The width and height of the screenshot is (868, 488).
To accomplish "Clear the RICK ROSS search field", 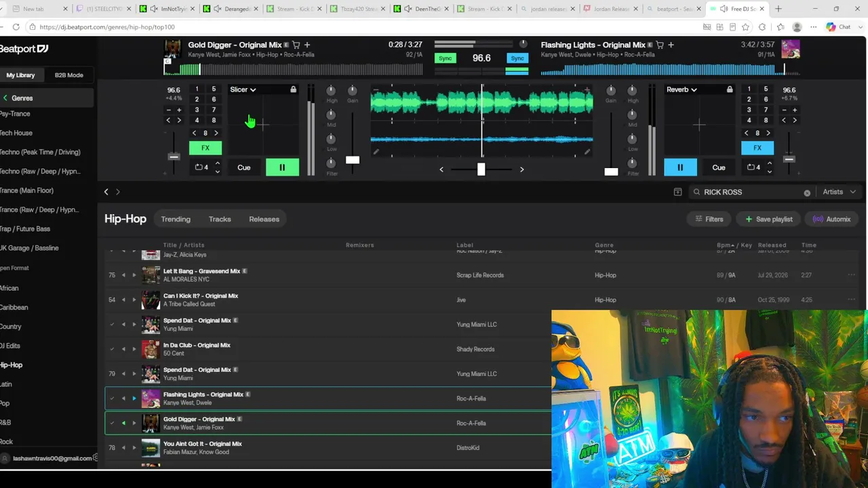I will 807,192.
